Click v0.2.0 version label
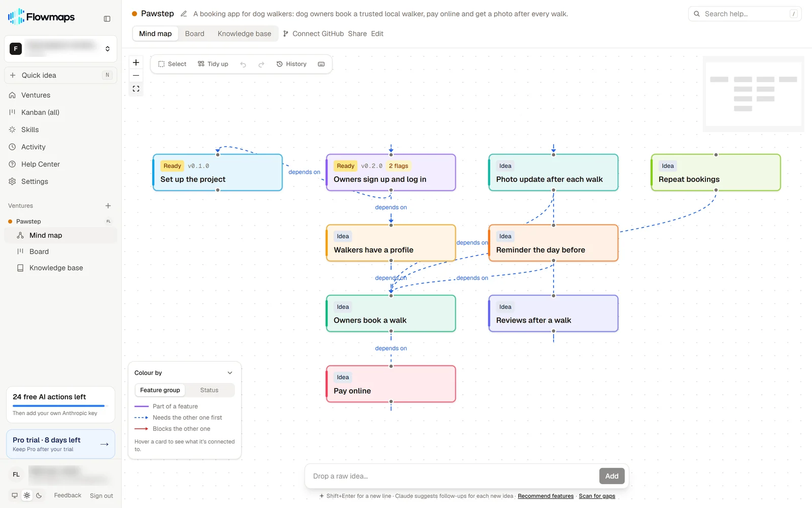 click(371, 166)
